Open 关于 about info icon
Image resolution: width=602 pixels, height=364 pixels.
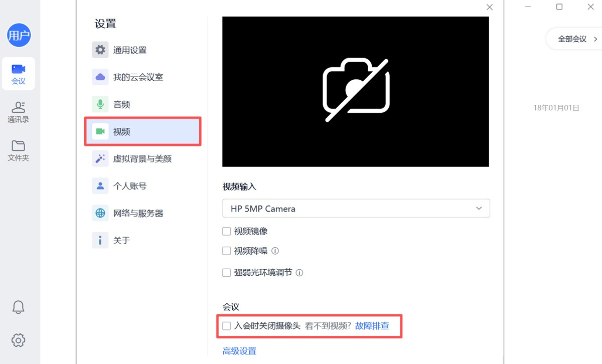pyautogui.click(x=100, y=240)
